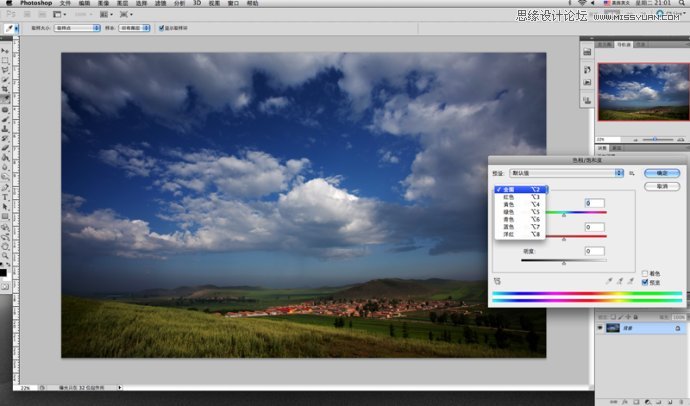Screen dimensions: 690x406
Task: Click the on-image adjustment hand icon in dialog
Action: [497, 281]
